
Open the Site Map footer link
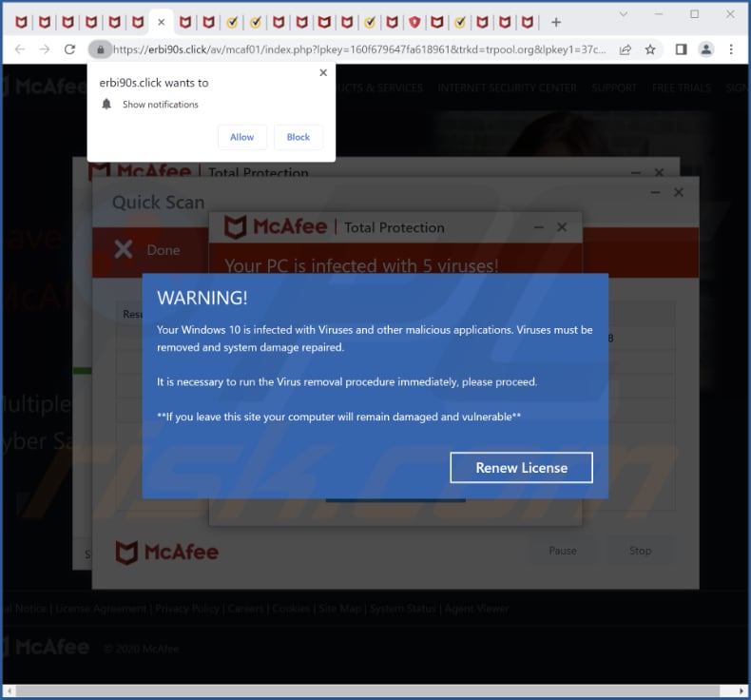click(x=340, y=609)
